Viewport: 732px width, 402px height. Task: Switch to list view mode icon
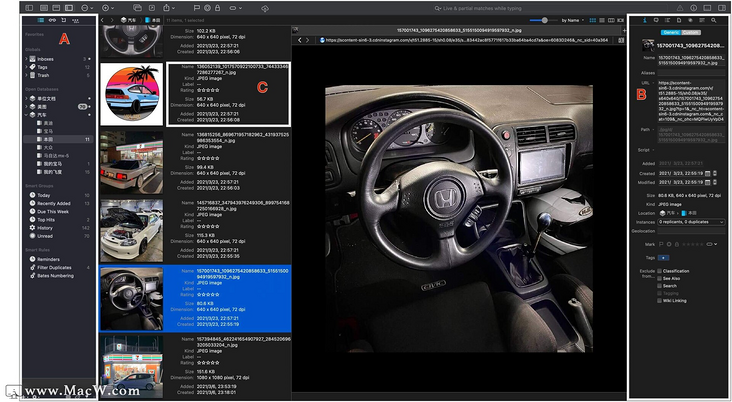pos(602,20)
